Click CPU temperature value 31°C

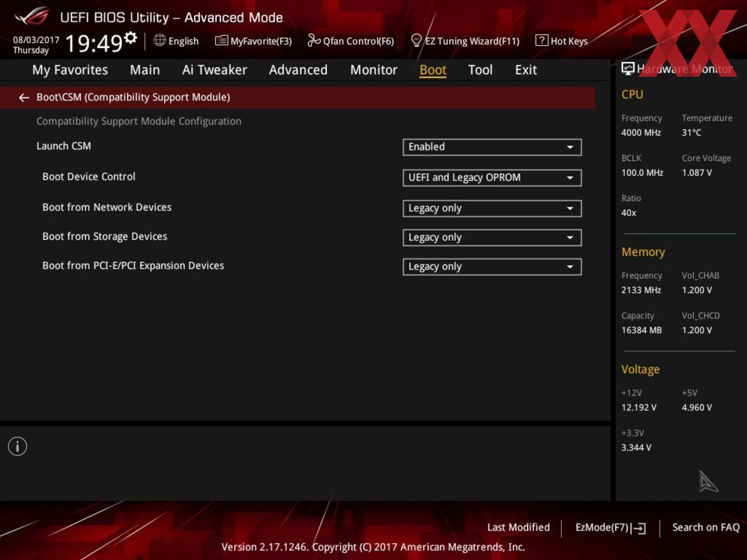point(692,133)
